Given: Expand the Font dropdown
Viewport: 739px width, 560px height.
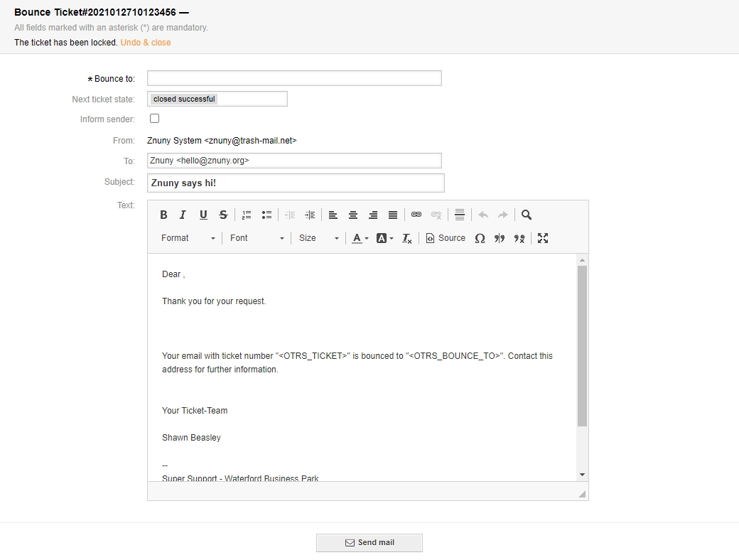Looking at the screenshot, I should click(257, 238).
